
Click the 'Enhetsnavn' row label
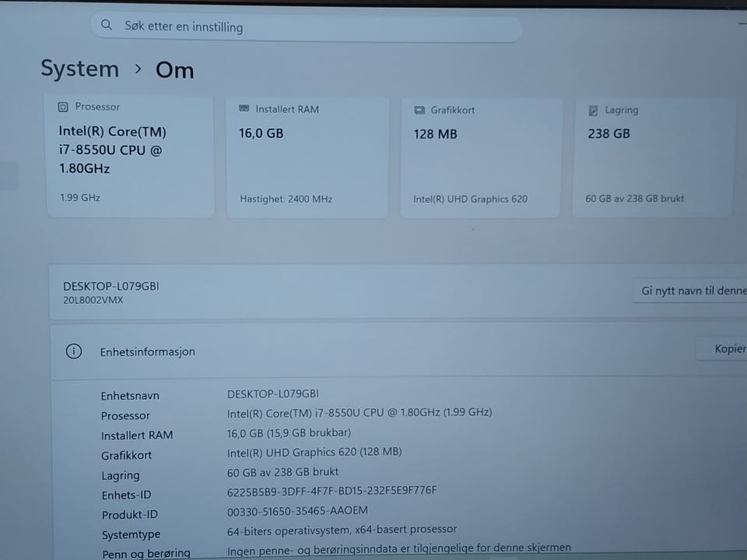[x=130, y=396]
